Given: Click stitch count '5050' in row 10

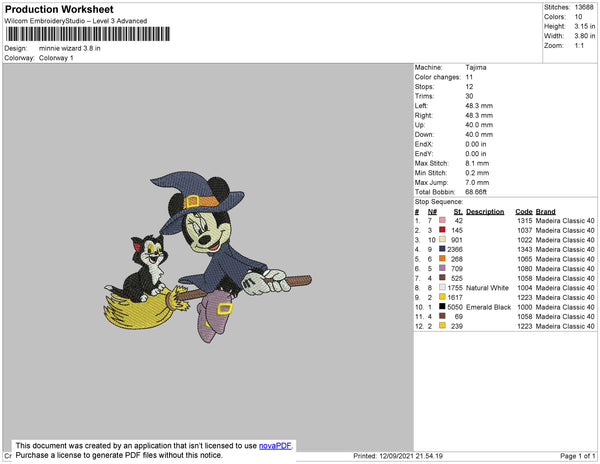Looking at the screenshot, I should point(455,307).
